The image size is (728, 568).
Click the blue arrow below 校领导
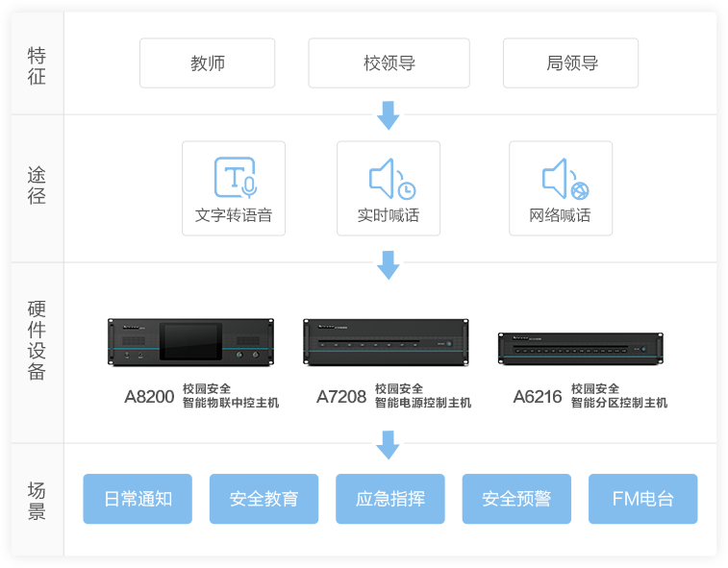coord(388,114)
